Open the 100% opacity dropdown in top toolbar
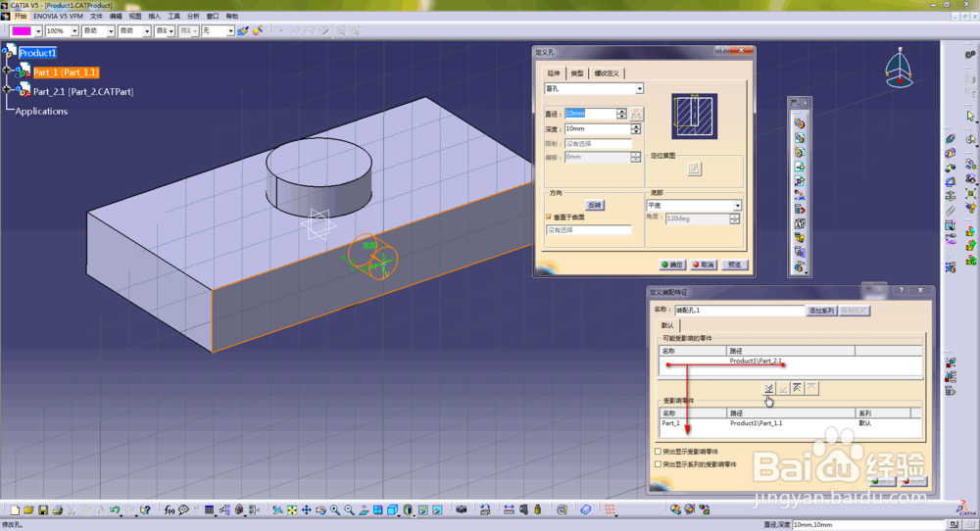 tap(74, 30)
